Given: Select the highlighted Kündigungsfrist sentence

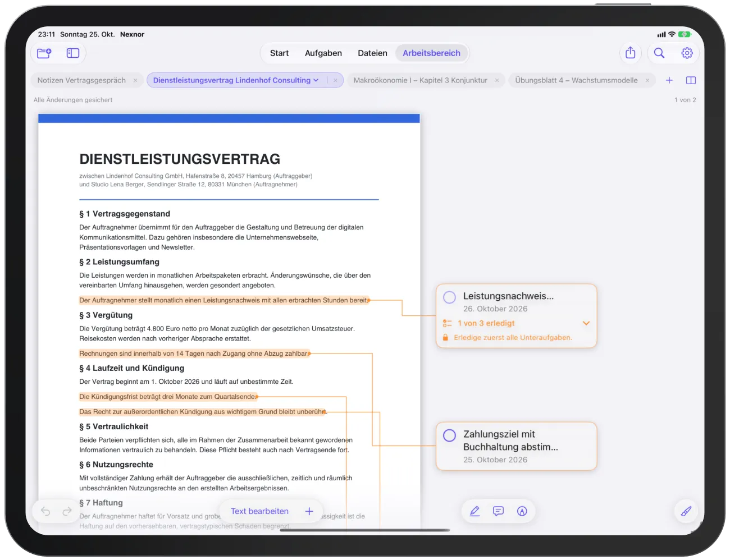Looking at the screenshot, I should tap(168, 397).
